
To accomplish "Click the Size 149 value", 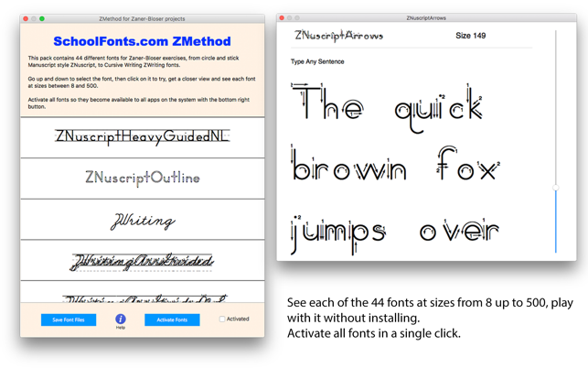I will coord(471,36).
